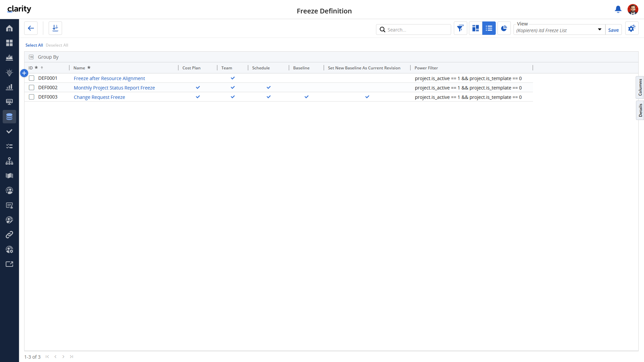Toggle Team check for Freeze after Resource Alignment
The height and width of the screenshot is (362, 644).
tap(233, 78)
